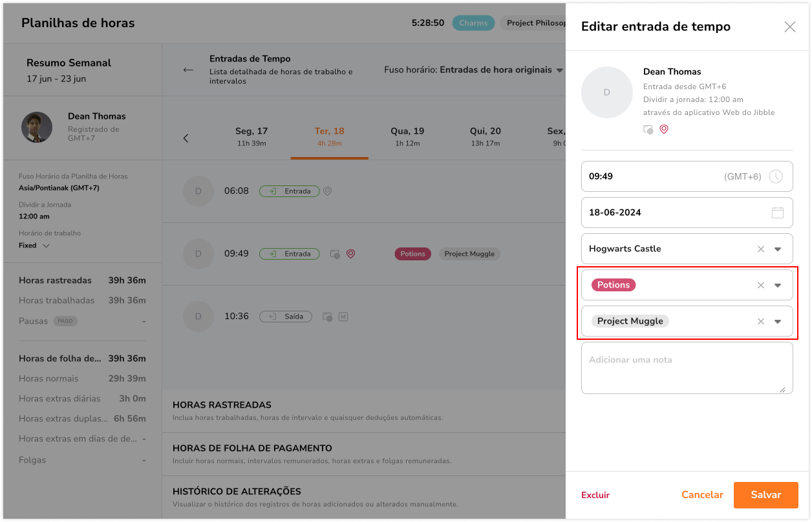Image resolution: width=812 pixels, height=522 pixels.
Task: Click the Entrada badge on 06:08 row
Action: 289,191
